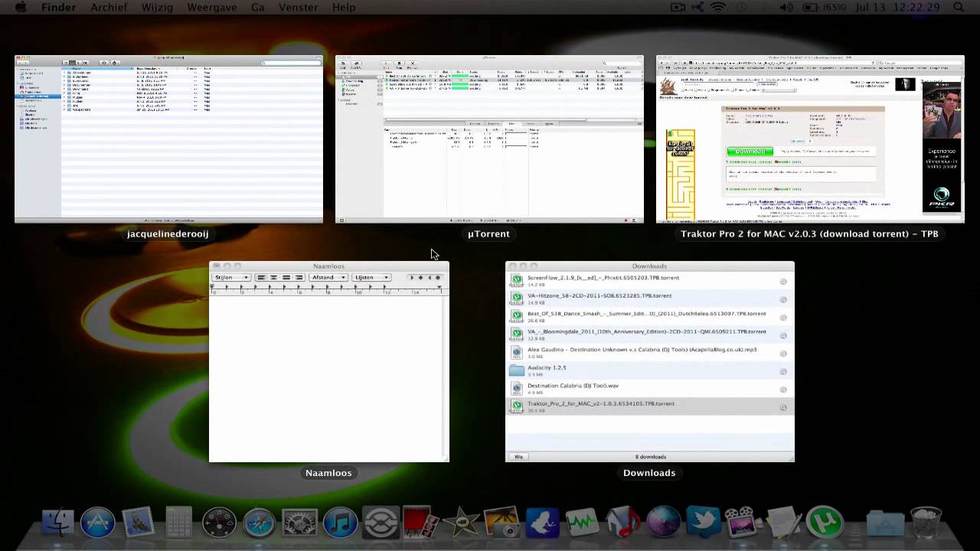The image size is (980, 551).
Task: Open the Traktor circular-logo dock icon
Action: point(381,523)
